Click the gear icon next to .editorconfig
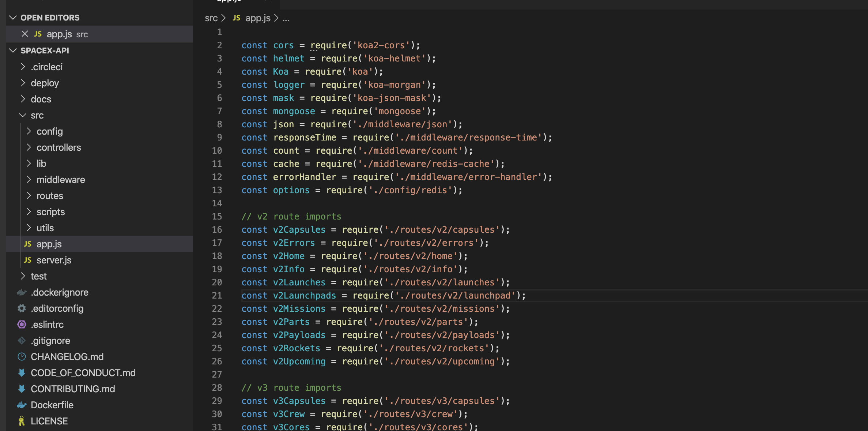Image resolution: width=868 pixels, height=431 pixels. click(22, 308)
